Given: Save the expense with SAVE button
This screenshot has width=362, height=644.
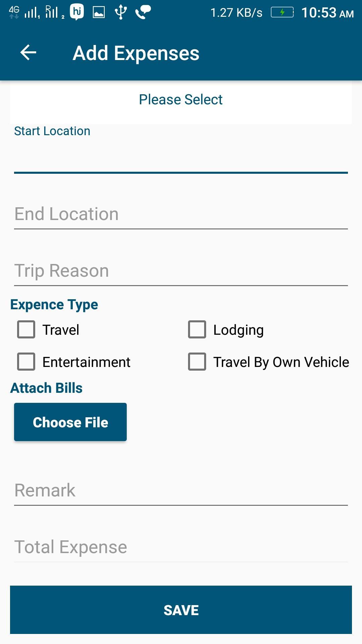Looking at the screenshot, I should [x=181, y=610].
